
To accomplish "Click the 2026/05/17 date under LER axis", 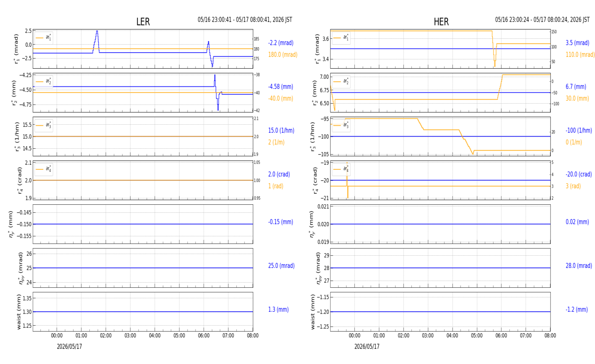I will click(x=70, y=347).
